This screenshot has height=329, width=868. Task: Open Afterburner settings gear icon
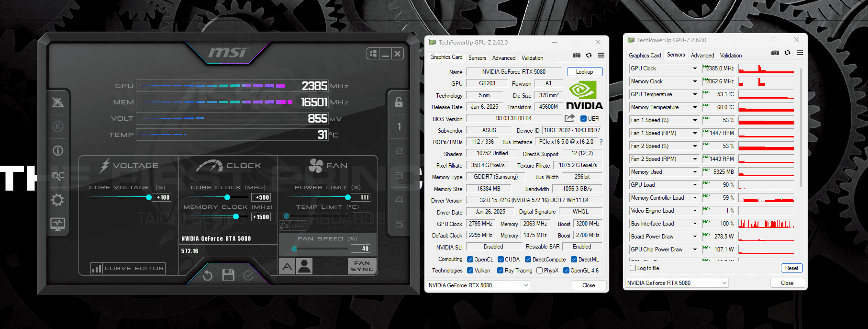coord(58,200)
